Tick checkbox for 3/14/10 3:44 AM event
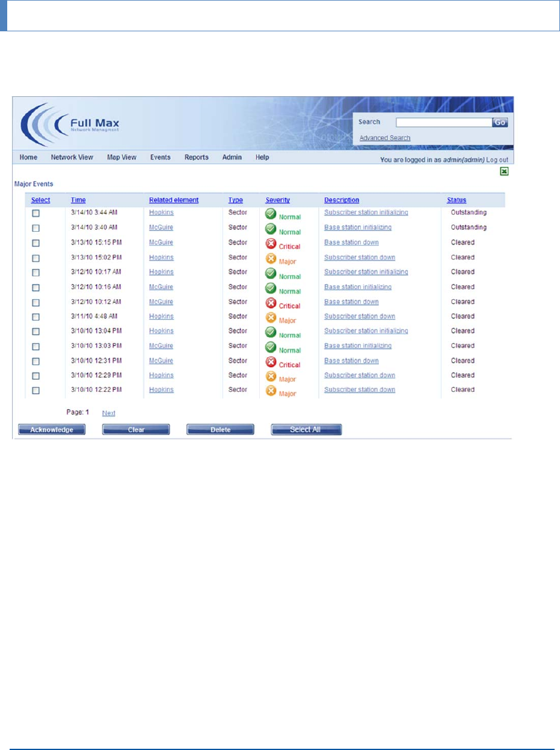560x750 pixels. click(x=35, y=213)
